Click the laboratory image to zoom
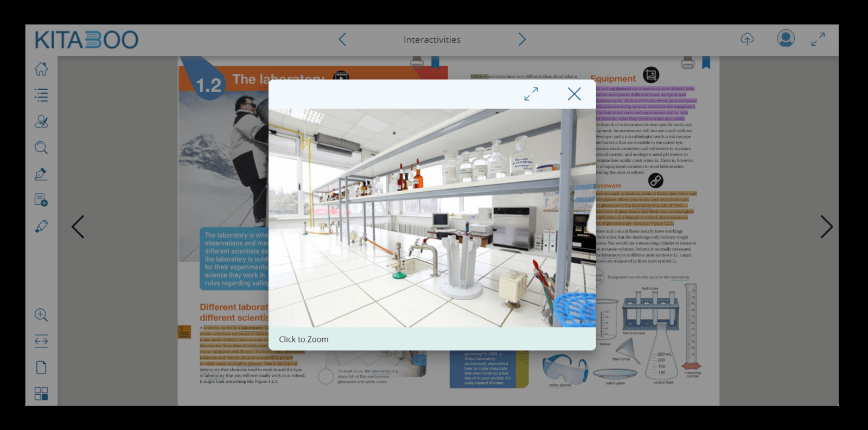This screenshot has height=430, width=868. coord(432,218)
